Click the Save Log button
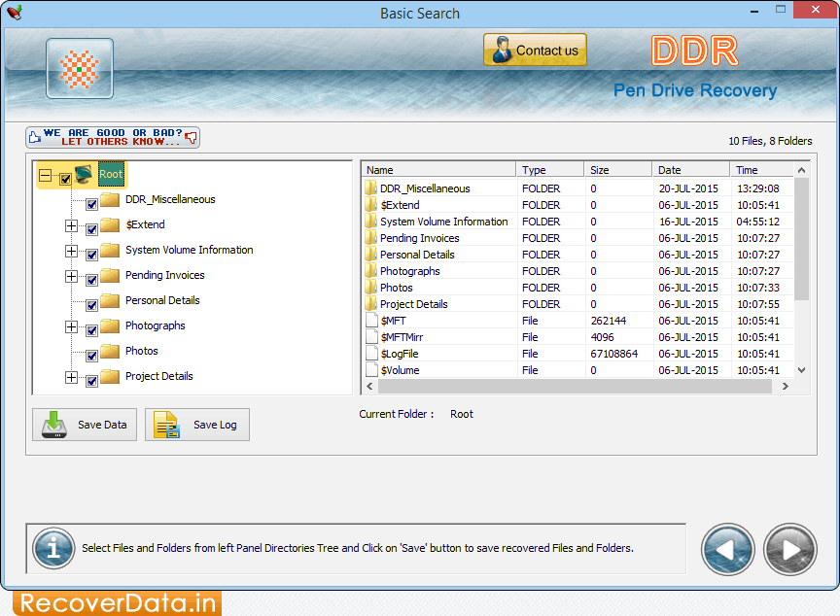 point(197,425)
